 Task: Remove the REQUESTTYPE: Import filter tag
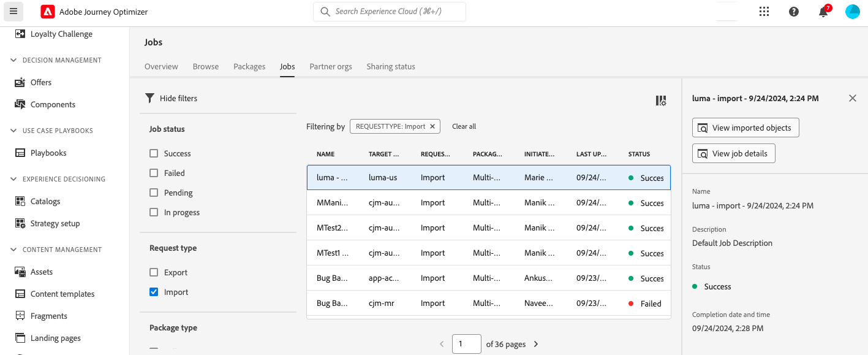click(432, 126)
